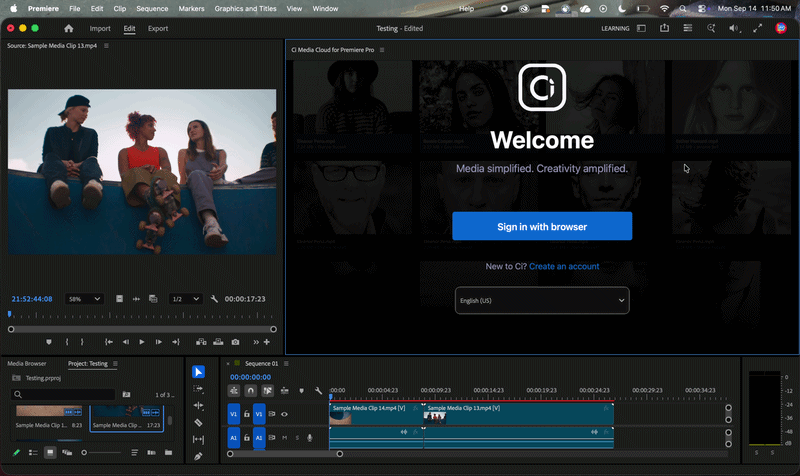
Task: Open the Sequence menu
Action: [x=152, y=9]
